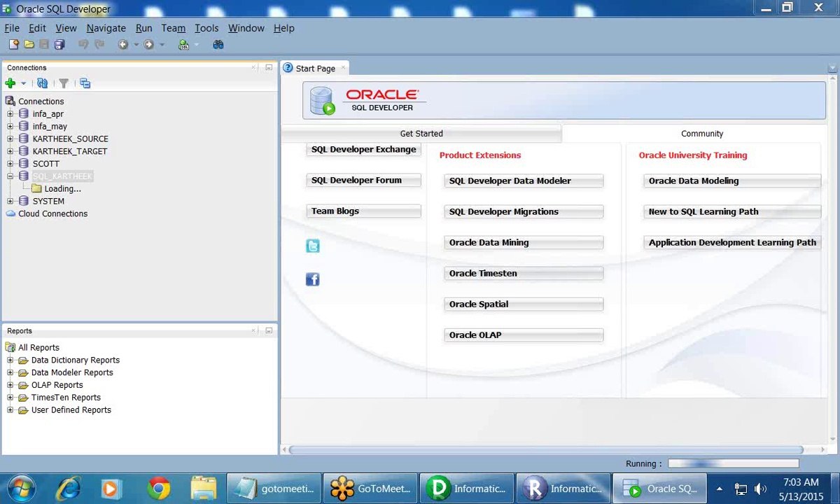Open the Navigate menu
Screen dimensions: 840x504
point(106,28)
